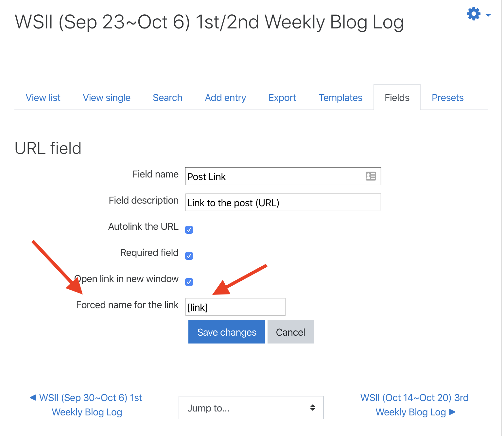This screenshot has width=504, height=436.
Task: Go to the View list tab
Action: point(43,98)
